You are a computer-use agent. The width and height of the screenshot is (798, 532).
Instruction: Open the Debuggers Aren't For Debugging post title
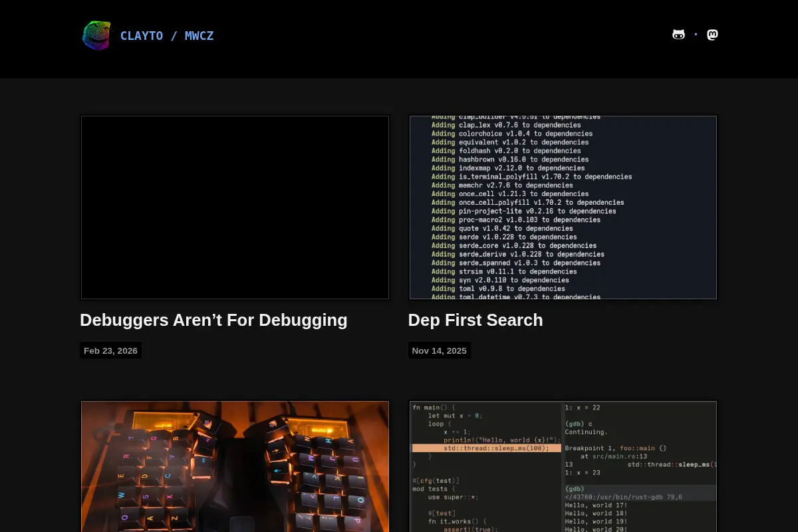[x=213, y=320]
